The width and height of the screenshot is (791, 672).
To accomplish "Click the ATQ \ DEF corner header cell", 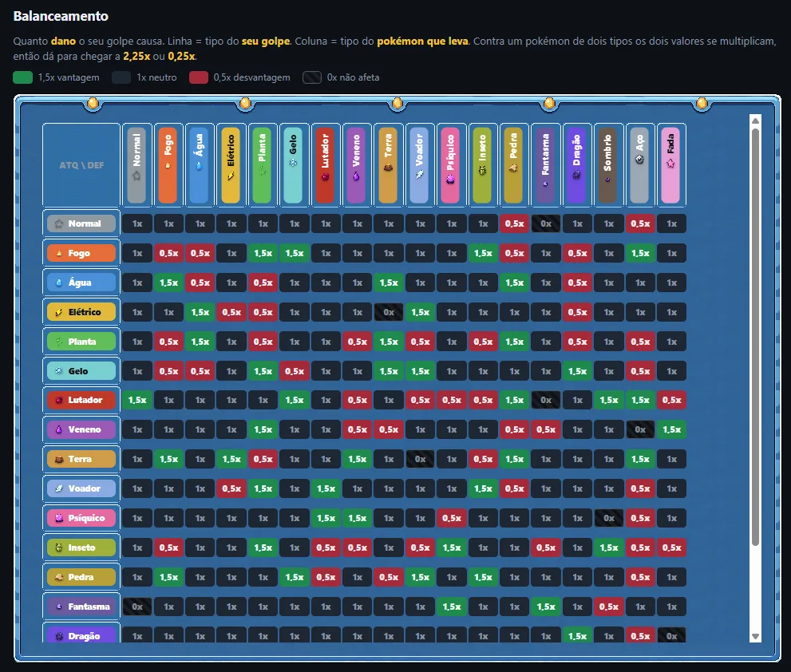I will click(81, 165).
